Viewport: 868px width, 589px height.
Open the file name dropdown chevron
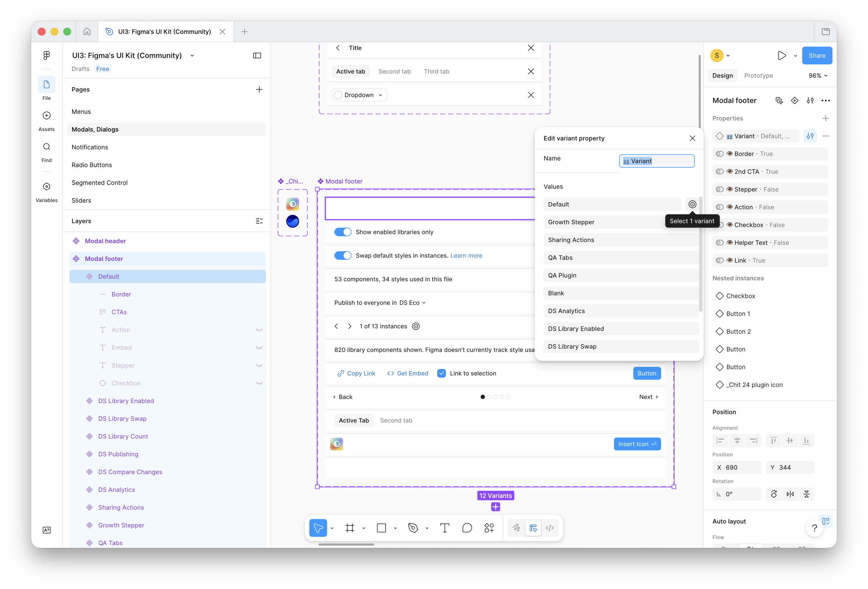point(192,56)
